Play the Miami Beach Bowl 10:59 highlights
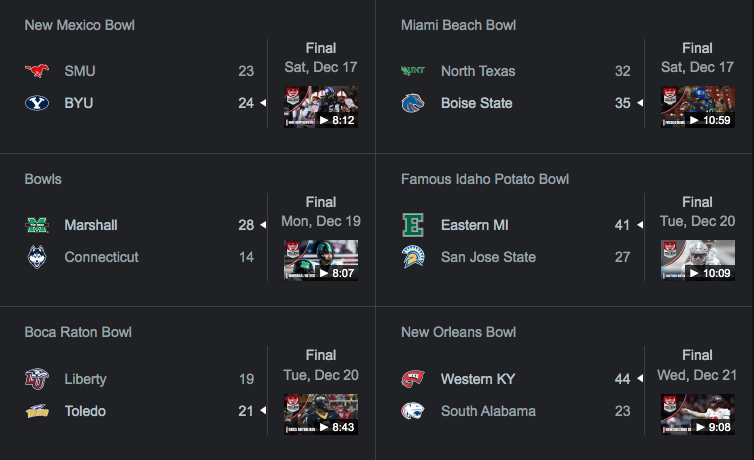 697,107
